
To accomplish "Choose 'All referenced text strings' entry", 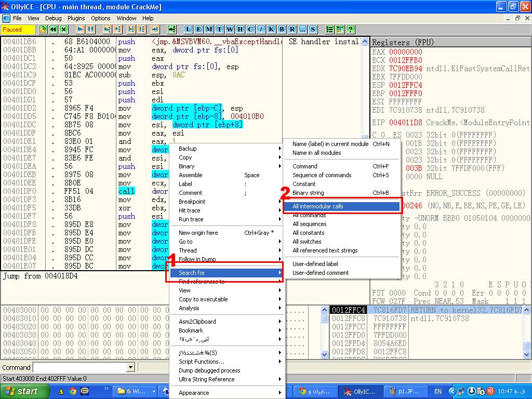I will 325,250.
